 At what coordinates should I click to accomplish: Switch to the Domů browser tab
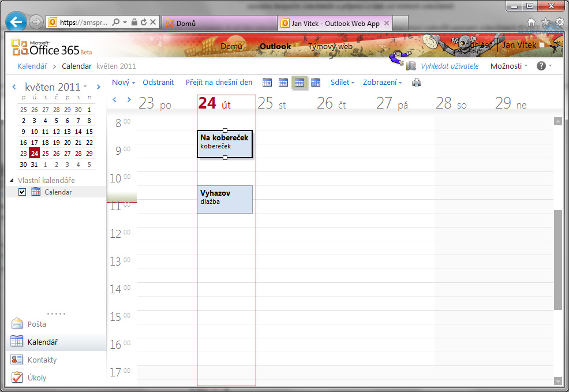coord(219,23)
